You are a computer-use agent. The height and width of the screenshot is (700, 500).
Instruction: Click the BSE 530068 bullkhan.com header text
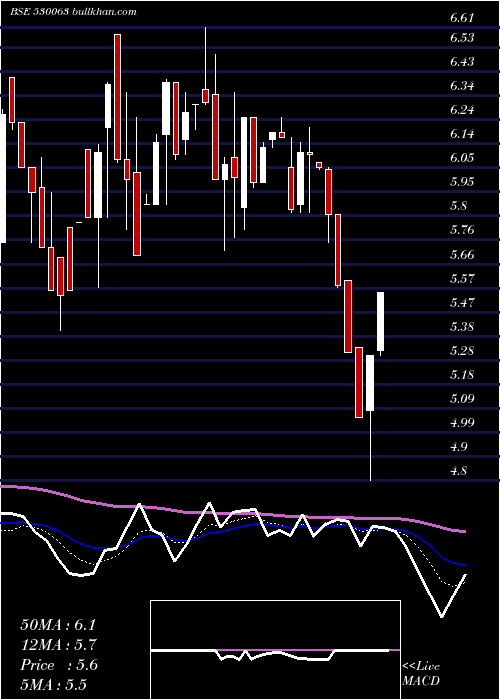coord(73,12)
